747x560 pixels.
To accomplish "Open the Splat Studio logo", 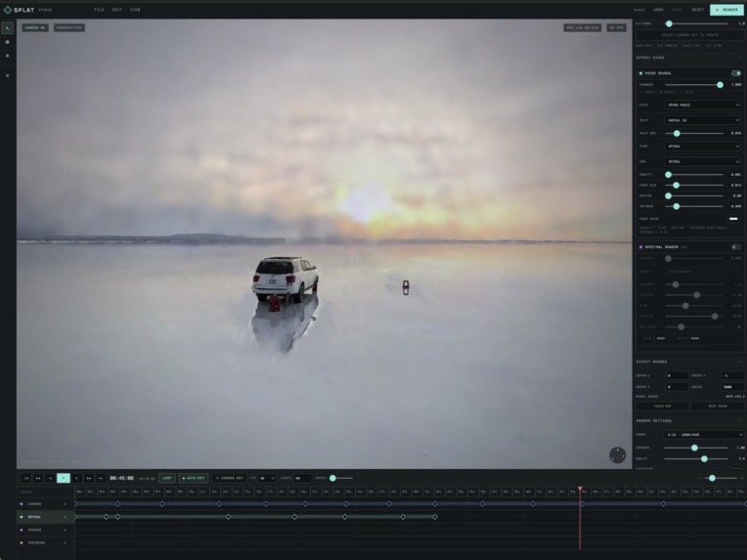I will 27,10.
